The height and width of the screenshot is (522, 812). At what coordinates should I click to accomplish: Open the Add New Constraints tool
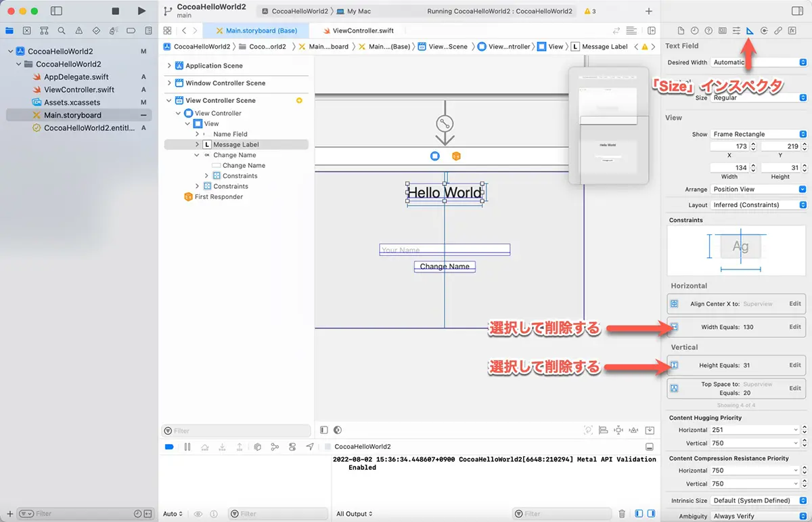[618, 430]
